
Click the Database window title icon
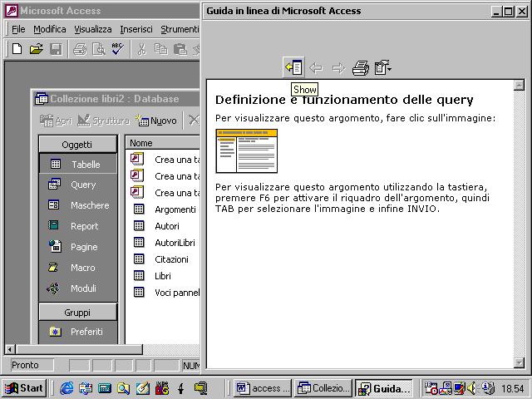tap(42, 99)
